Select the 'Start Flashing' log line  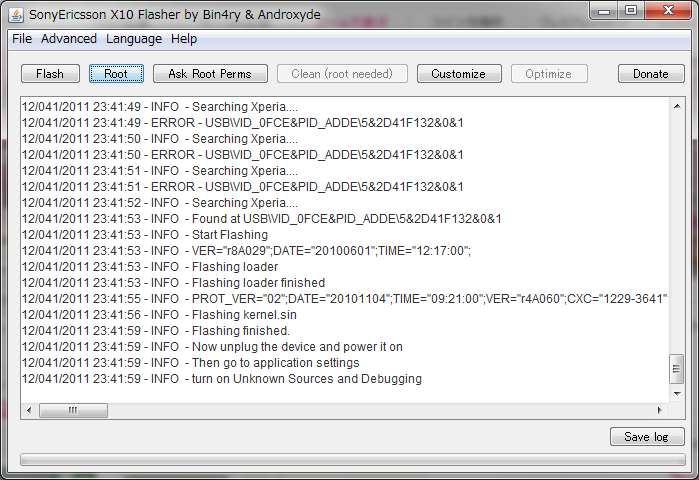[x=145, y=235]
